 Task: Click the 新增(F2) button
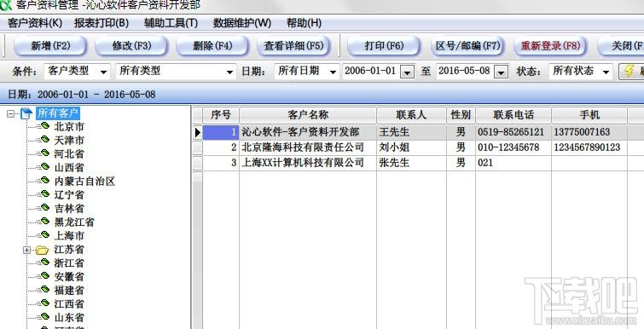click(50, 45)
